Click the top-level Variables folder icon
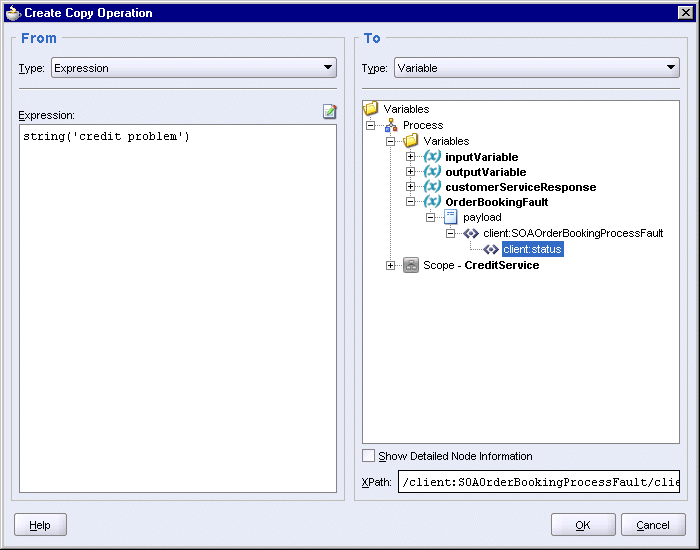Screen dimensions: 700x550 pos(371,108)
